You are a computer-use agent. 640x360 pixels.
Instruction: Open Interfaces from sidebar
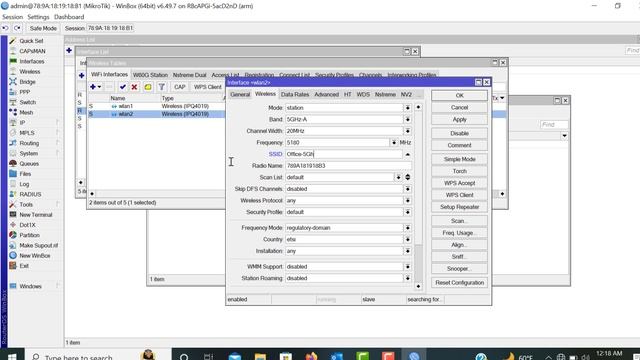(x=31, y=61)
